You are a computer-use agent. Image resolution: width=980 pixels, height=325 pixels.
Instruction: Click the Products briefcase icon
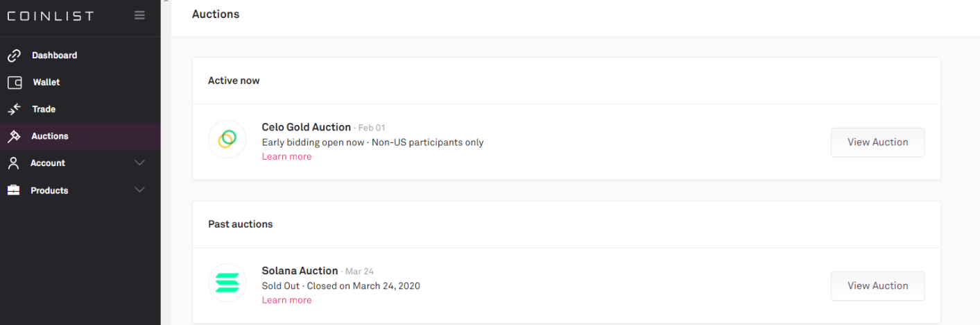coord(14,190)
